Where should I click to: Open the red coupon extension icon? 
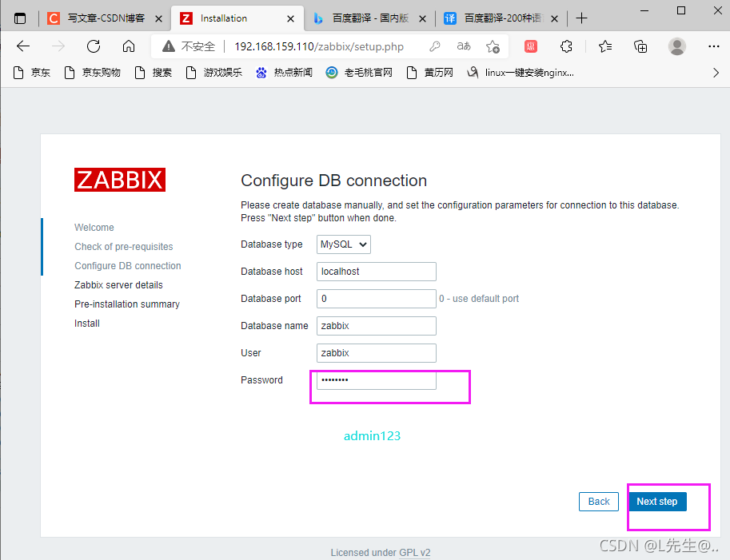(x=531, y=46)
